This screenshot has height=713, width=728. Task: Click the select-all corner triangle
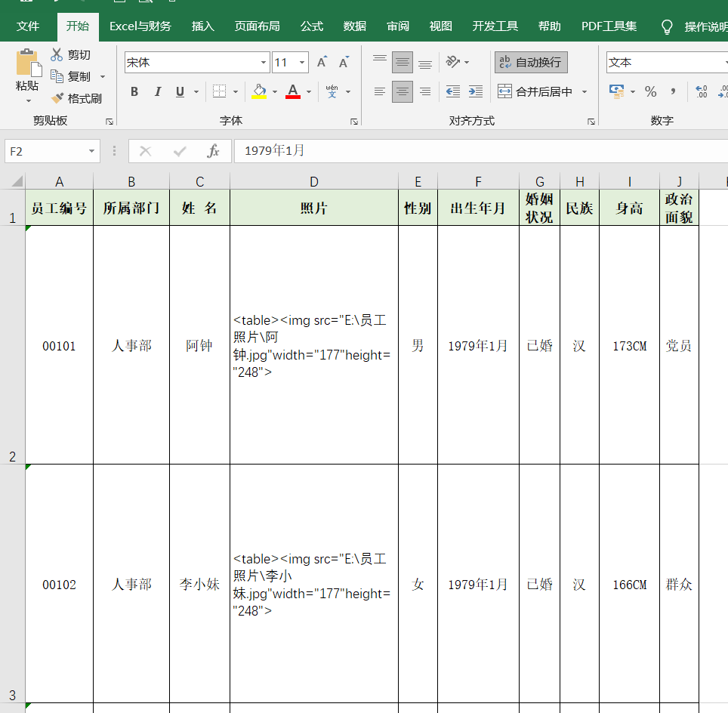click(x=17, y=181)
